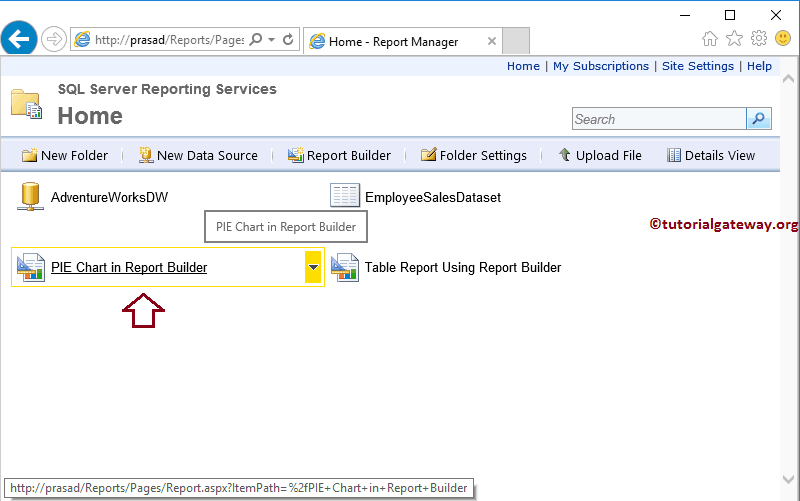Click into the Search text box
The image size is (800, 501).
click(659, 119)
